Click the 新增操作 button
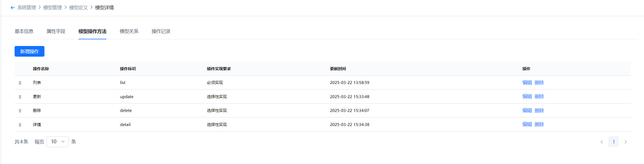This screenshot has width=644, height=164. 30,51
